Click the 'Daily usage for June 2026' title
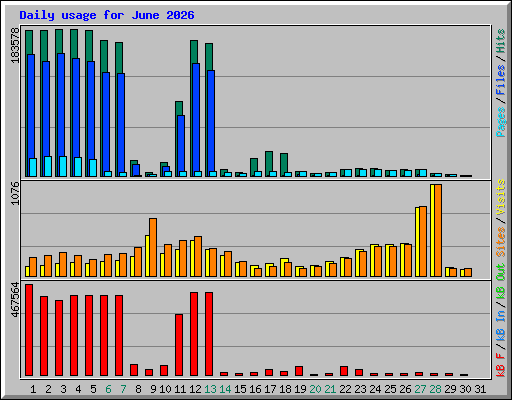Image resolution: width=512 pixels, height=400 pixels. click(107, 15)
